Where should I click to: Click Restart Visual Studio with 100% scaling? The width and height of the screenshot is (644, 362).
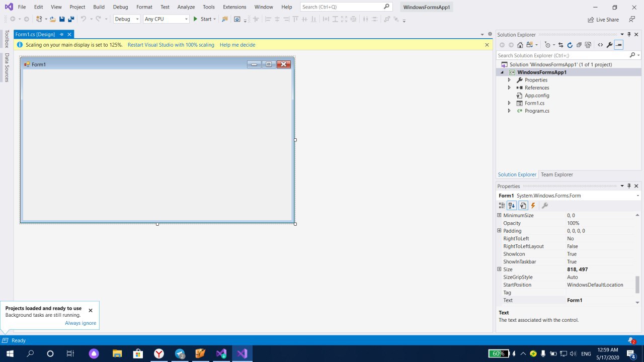171,45
